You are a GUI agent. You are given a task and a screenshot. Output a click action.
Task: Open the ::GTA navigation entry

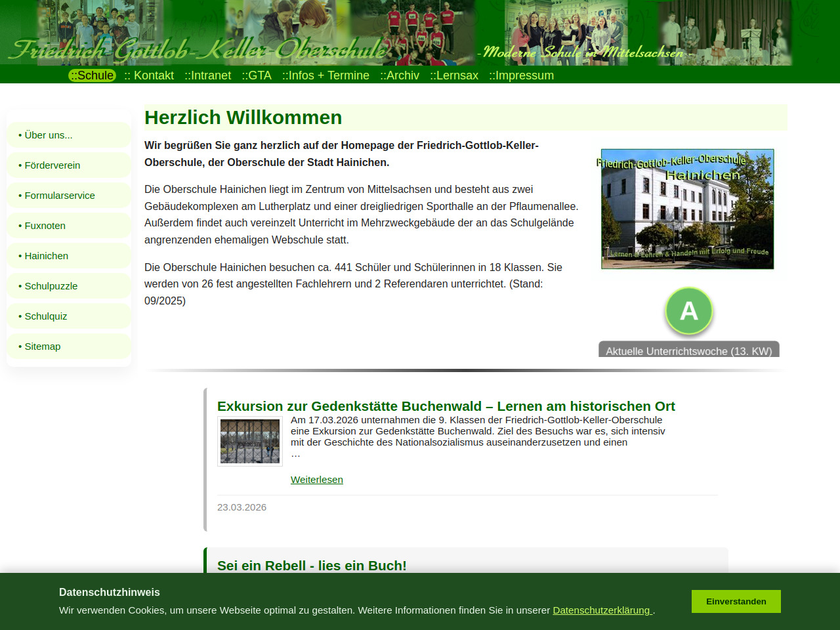257,75
